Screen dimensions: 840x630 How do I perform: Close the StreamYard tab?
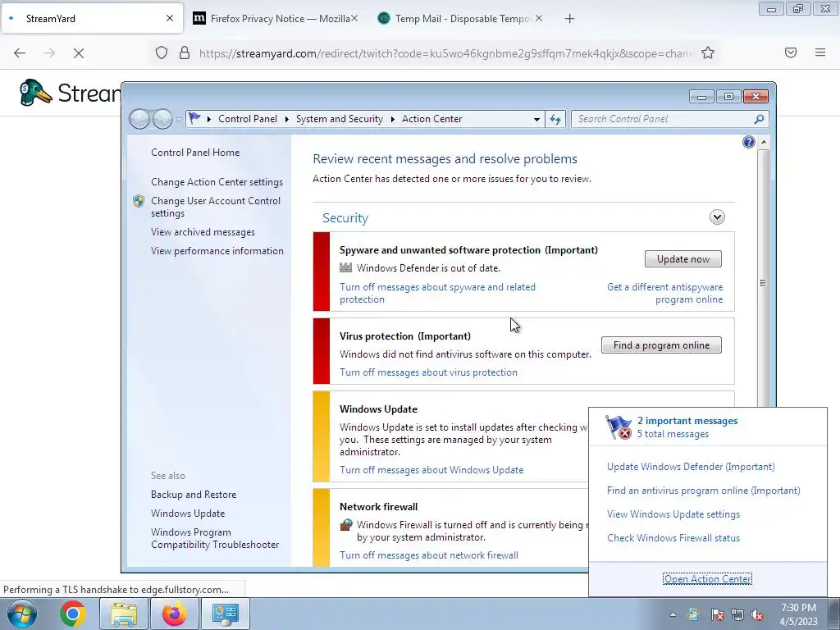click(x=170, y=18)
